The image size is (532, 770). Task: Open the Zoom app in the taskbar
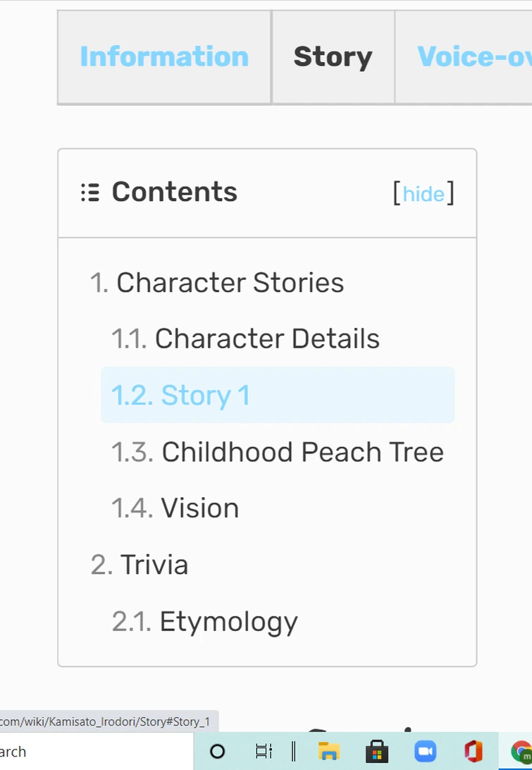(x=425, y=751)
